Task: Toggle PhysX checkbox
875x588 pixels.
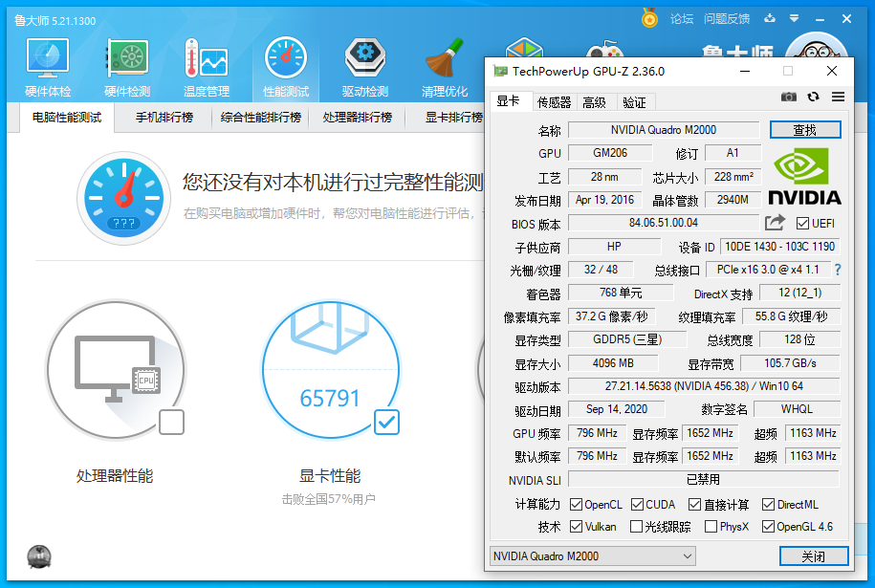Action: tap(711, 526)
